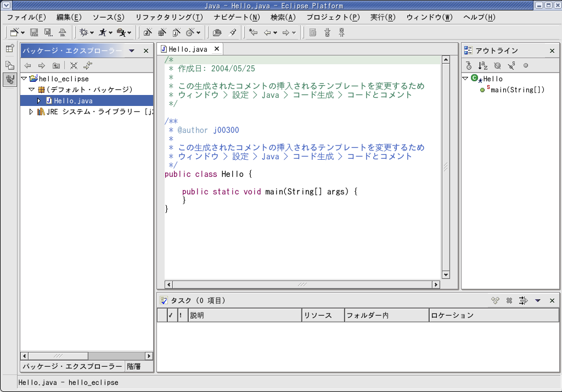Click the Save As toolbar icon

48,32
